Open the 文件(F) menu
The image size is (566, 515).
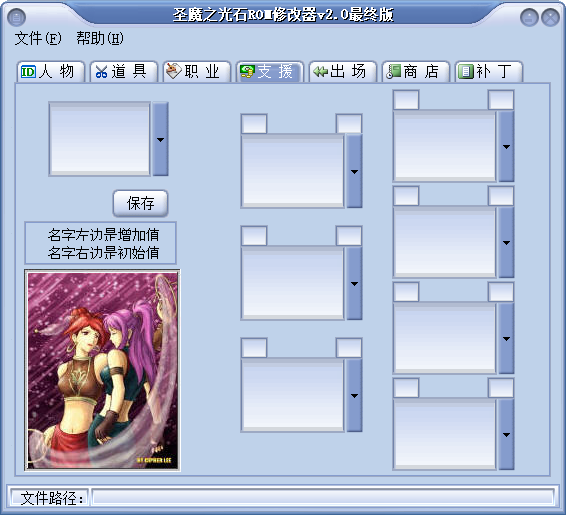(38, 38)
